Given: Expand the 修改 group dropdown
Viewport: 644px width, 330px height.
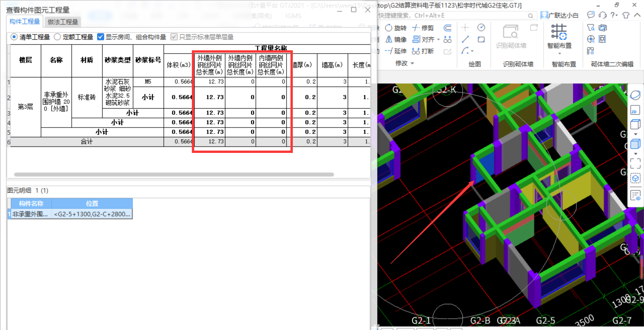Looking at the screenshot, I should (413, 63).
